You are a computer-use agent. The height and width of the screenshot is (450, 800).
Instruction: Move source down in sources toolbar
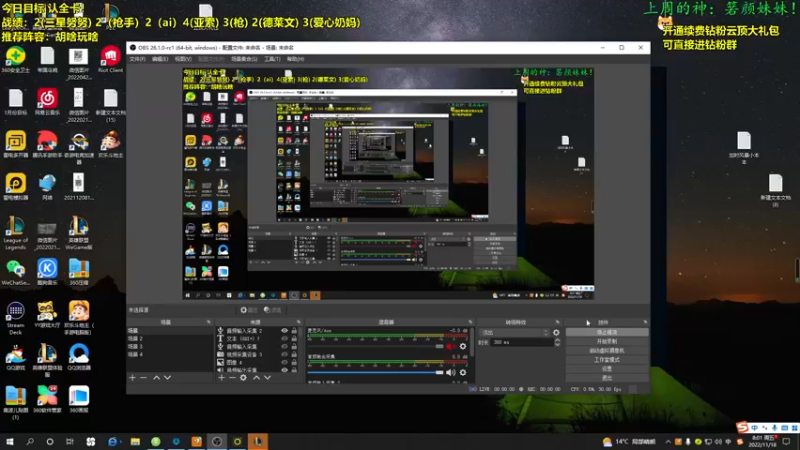(267, 378)
